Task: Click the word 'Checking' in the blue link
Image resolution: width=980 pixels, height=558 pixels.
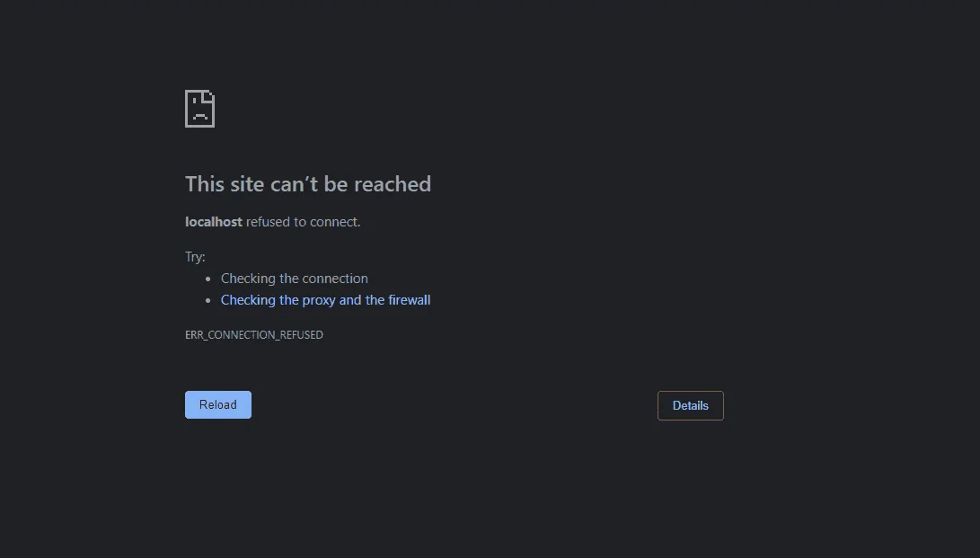Action: tap(248, 300)
